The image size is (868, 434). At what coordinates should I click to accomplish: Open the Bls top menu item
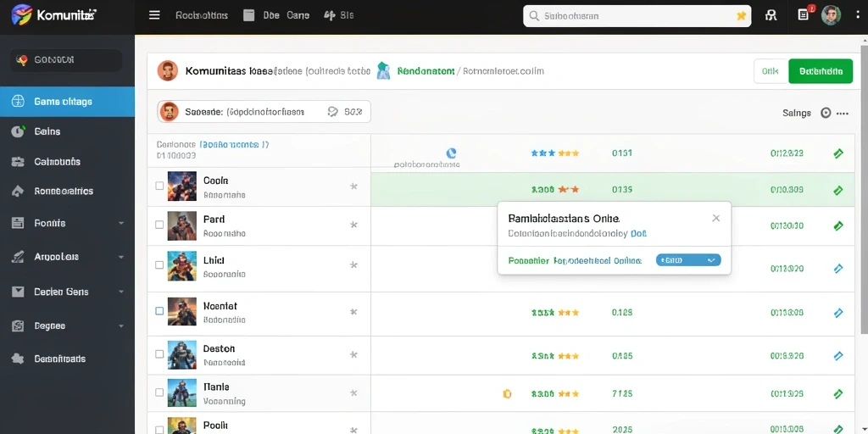[339, 15]
